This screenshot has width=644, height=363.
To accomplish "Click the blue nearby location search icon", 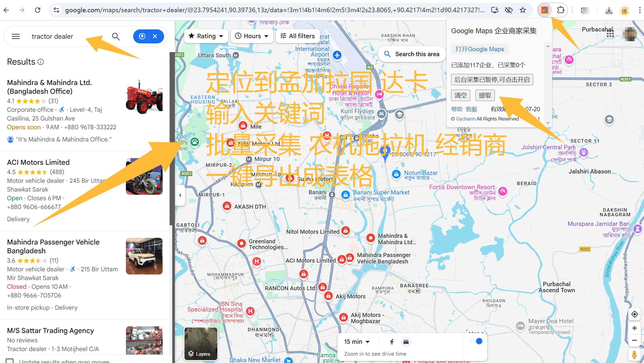I will pyautogui.click(x=142, y=36).
